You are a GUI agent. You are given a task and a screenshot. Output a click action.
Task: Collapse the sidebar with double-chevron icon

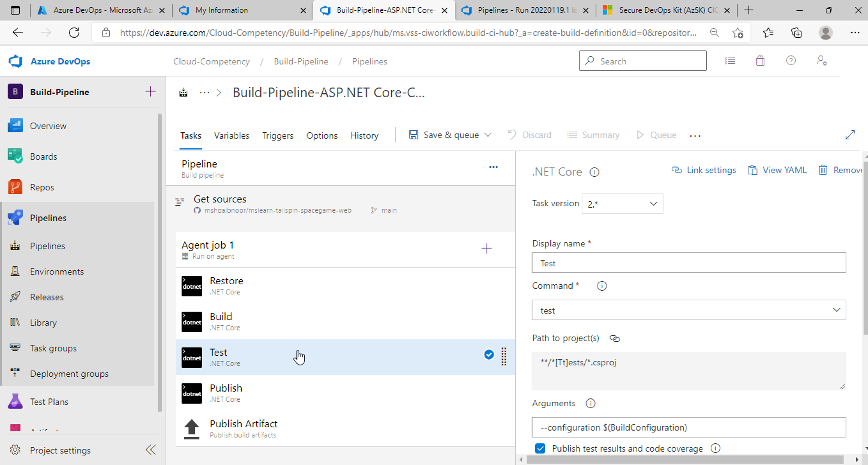(x=151, y=450)
